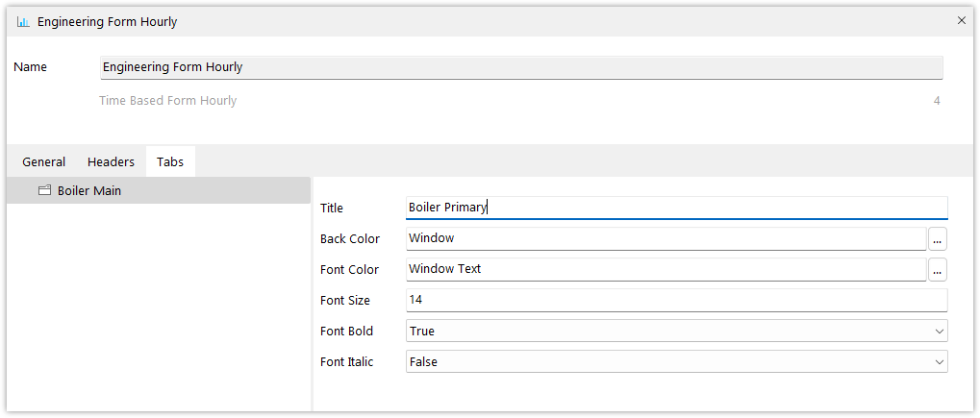
Task: Click the chart icon in title bar
Action: click(23, 22)
